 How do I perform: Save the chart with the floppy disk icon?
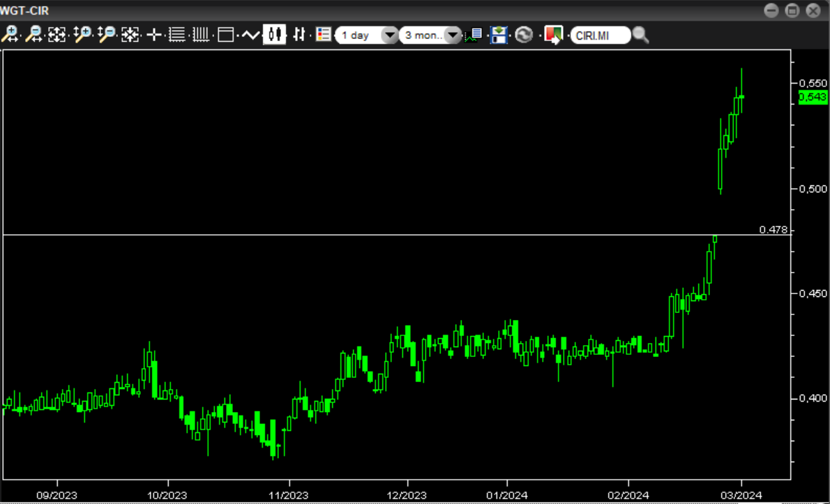499,35
